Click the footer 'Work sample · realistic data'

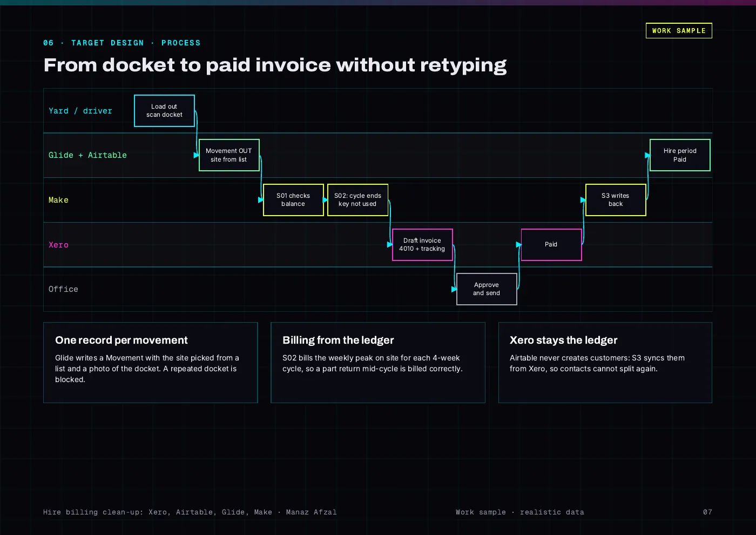point(519,512)
